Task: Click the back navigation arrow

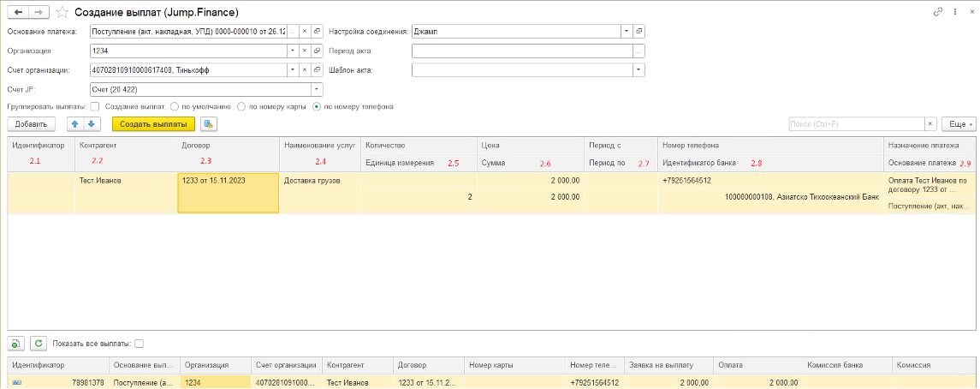Action: [17, 13]
